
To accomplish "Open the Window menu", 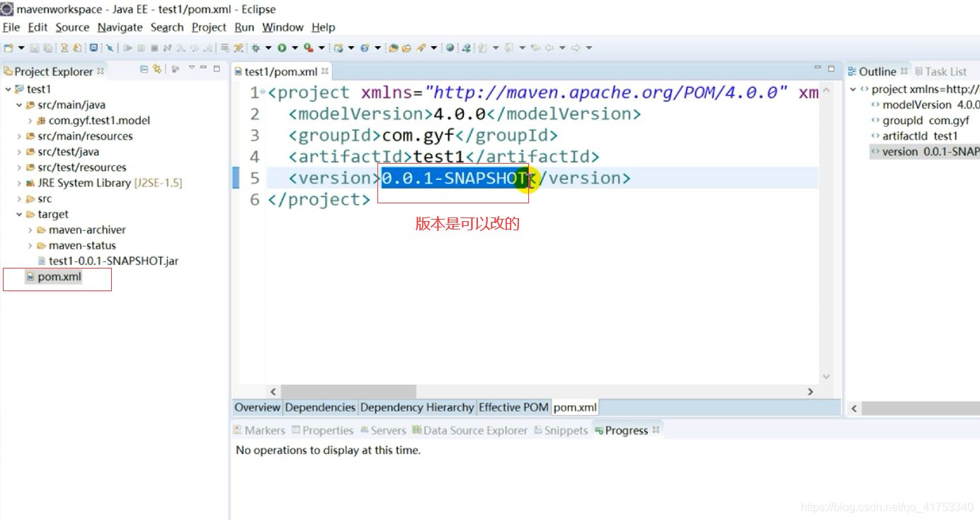I will point(283,27).
